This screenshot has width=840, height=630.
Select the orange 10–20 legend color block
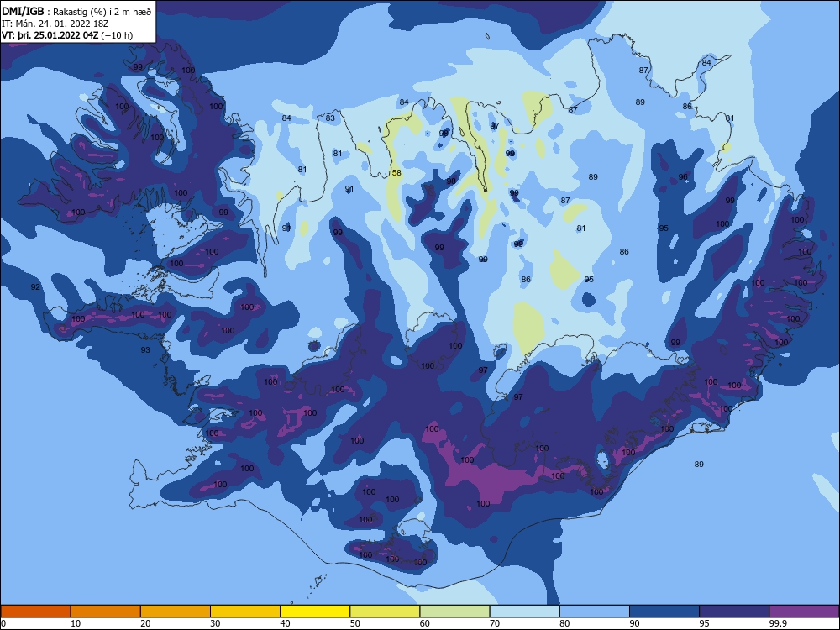click(x=106, y=612)
